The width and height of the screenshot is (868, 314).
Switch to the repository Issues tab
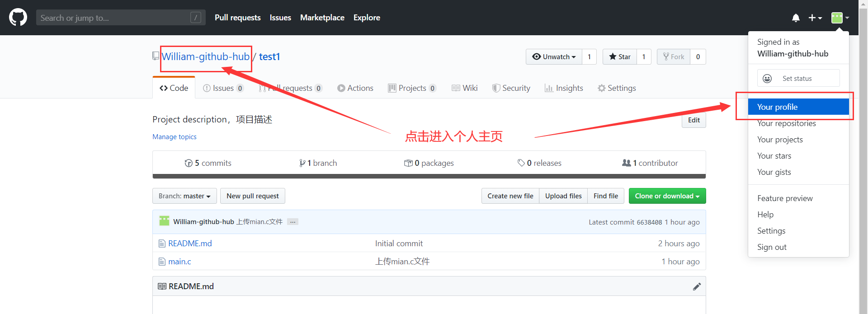[223, 88]
